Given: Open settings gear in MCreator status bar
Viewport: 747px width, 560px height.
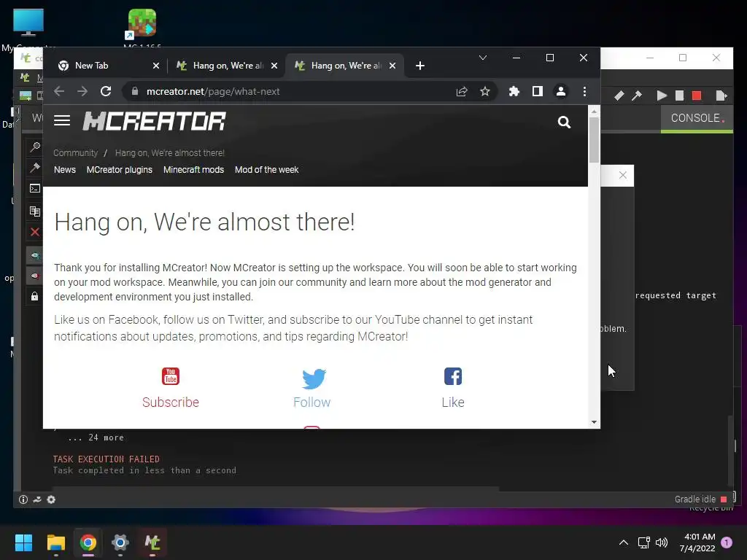Looking at the screenshot, I should (x=51, y=499).
